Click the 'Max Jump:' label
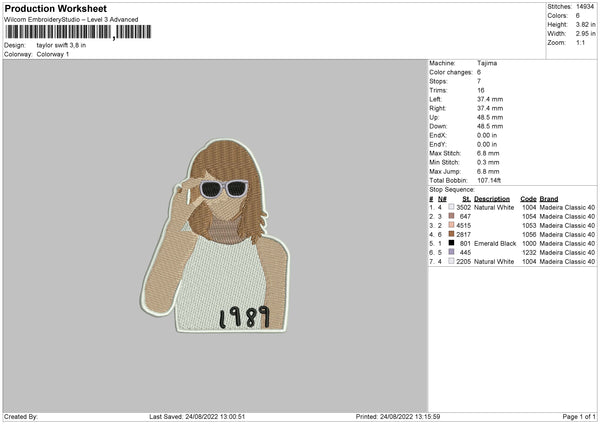Viewport: 600px width, 424px height. coord(445,171)
